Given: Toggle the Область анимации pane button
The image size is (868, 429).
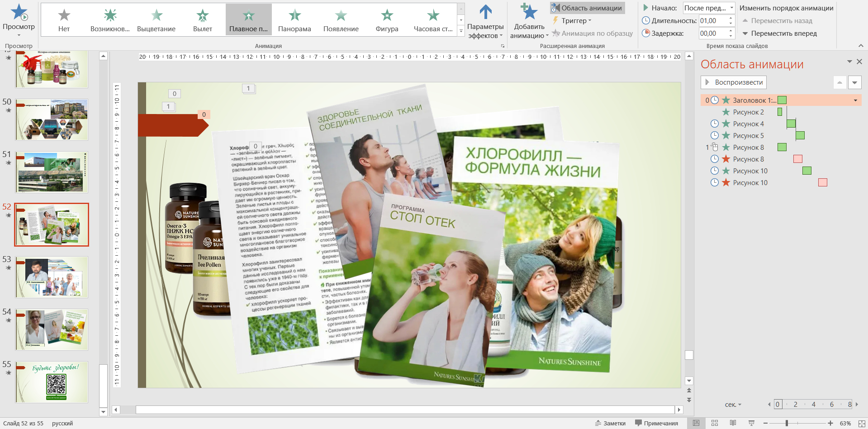Looking at the screenshot, I should coord(587,8).
